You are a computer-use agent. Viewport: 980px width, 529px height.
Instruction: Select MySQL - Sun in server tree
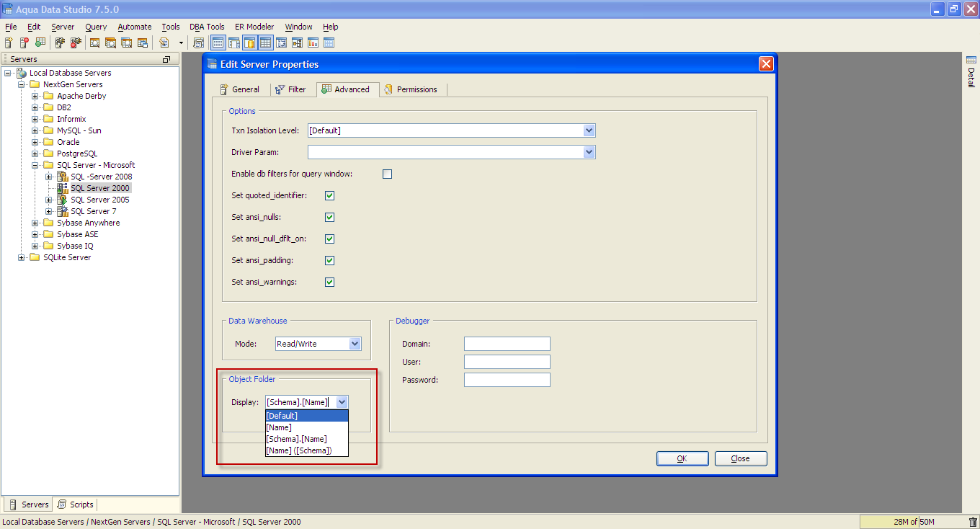click(x=79, y=130)
